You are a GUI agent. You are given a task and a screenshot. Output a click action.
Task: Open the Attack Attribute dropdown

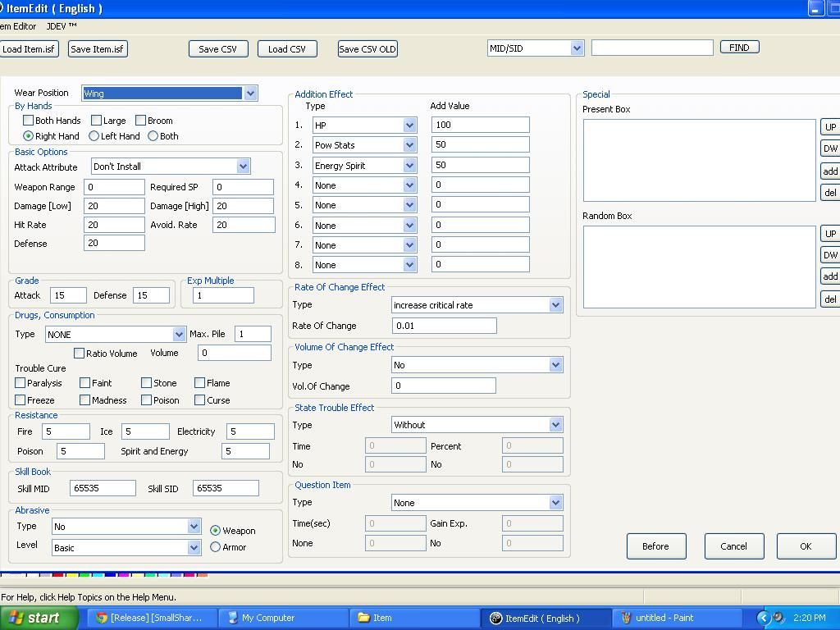tap(243, 167)
